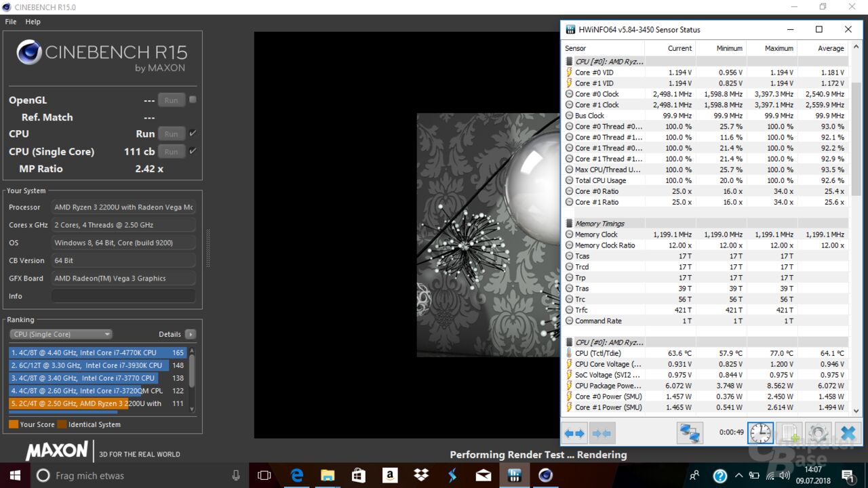Click the Info input field
868x488 pixels.
point(123,296)
